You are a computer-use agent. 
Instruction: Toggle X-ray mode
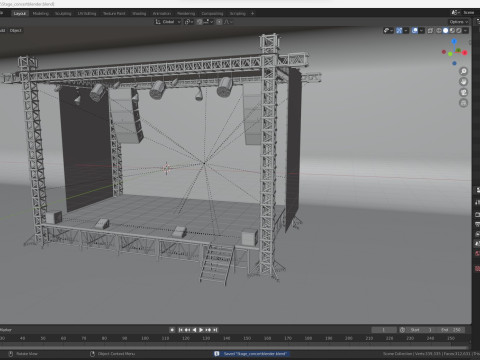[430, 30]
